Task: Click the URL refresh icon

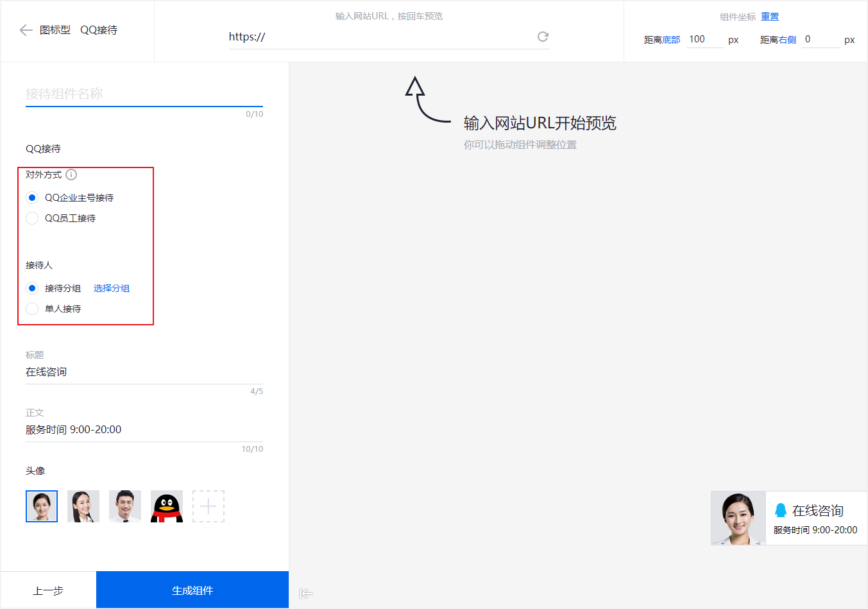Action: (543, 37)
